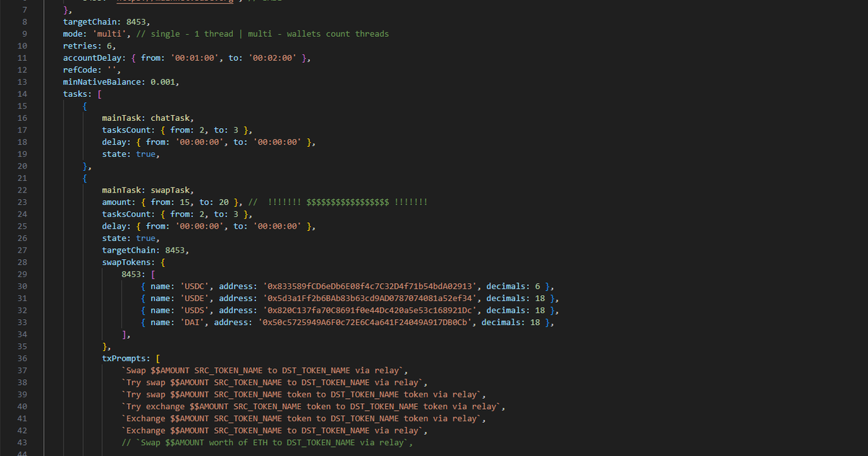The image size is (868, 456).
Task: Select the retries value 6
Action: pos(109,46)
